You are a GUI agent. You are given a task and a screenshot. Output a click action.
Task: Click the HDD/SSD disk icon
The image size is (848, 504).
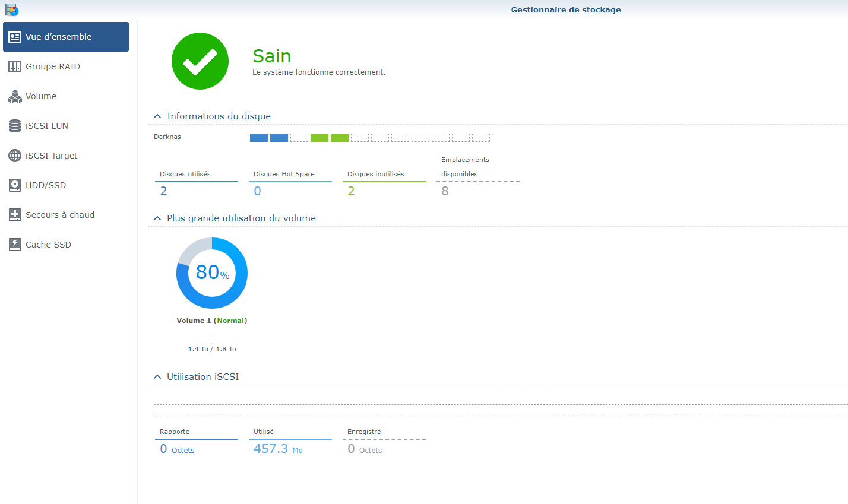[15, 185]
